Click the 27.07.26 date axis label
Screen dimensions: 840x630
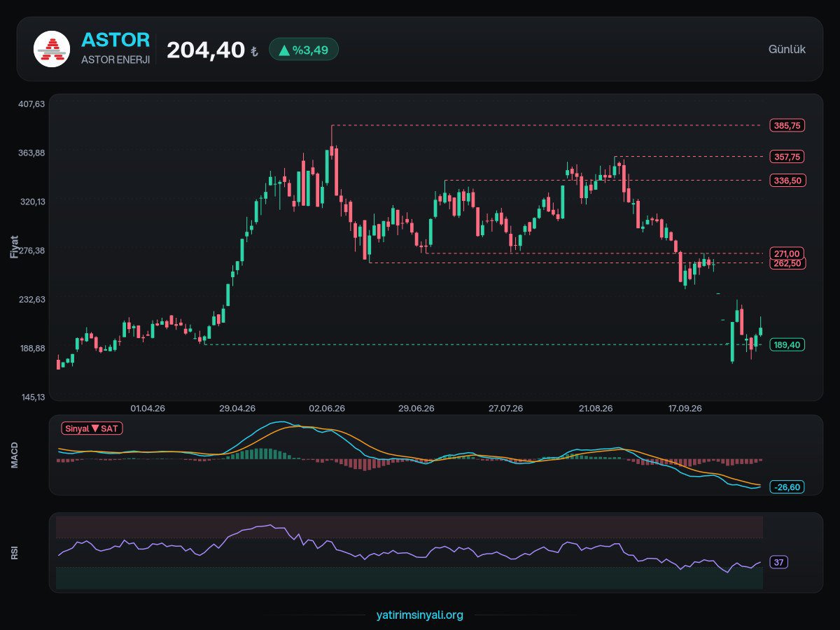click(506, 408)
